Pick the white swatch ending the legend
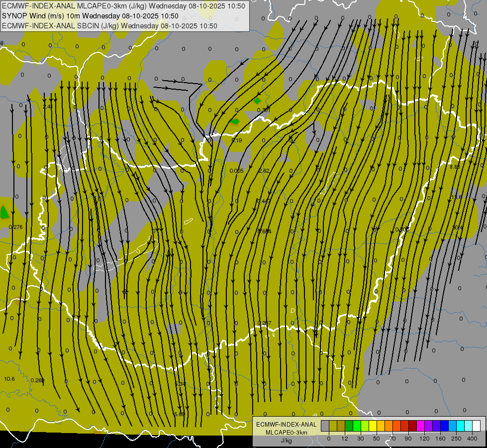Screen dimensions: 487x448 point(477,426)
